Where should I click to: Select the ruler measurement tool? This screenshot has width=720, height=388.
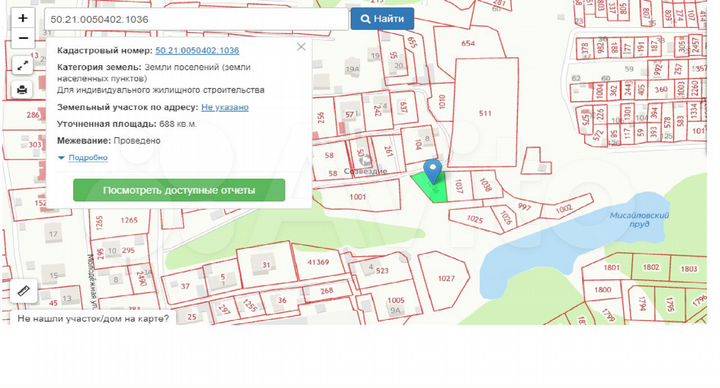point(23,291)
